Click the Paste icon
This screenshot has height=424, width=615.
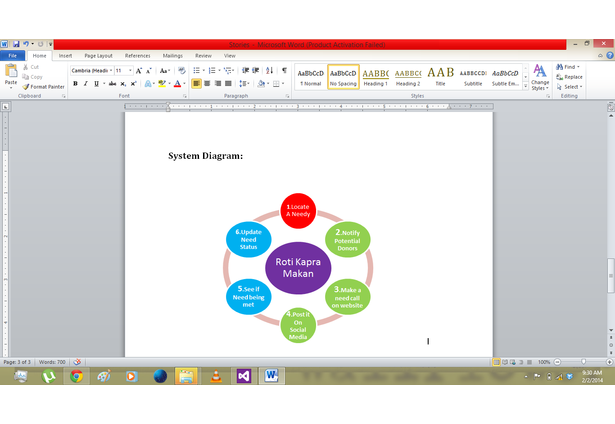[11, 71]
